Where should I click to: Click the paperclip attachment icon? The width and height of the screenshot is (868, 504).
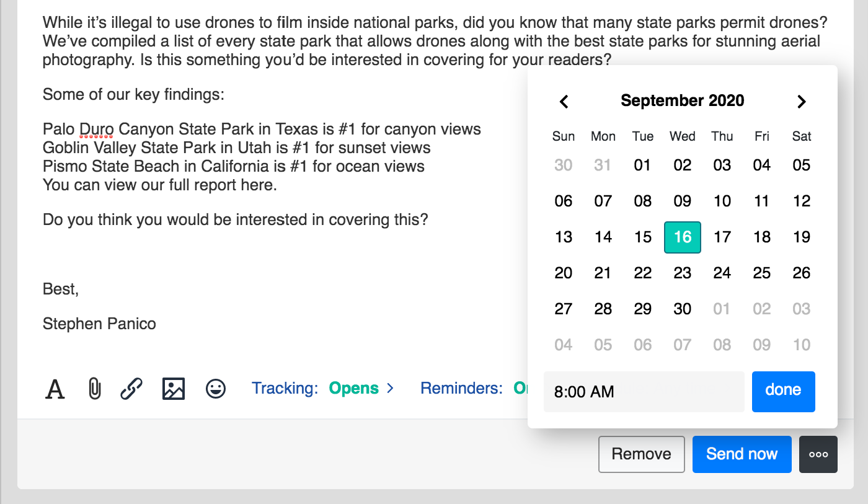tap(94, 389)
